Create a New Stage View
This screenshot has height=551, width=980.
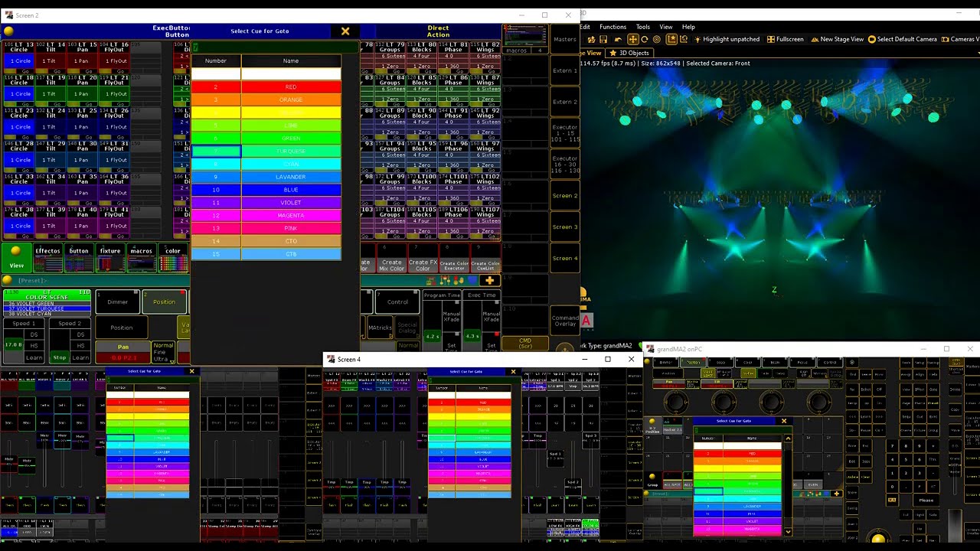click(x=837, y=39)
